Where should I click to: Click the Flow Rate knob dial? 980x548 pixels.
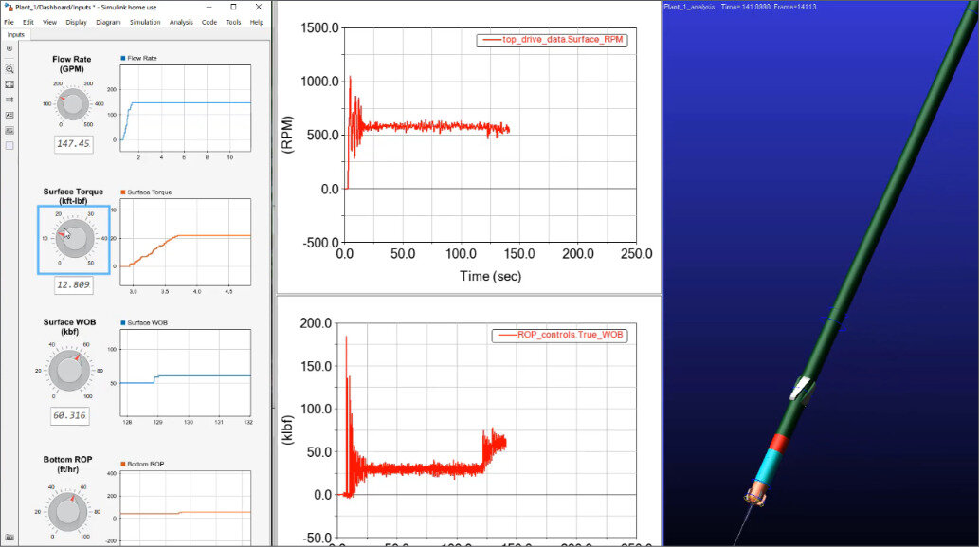72,105
